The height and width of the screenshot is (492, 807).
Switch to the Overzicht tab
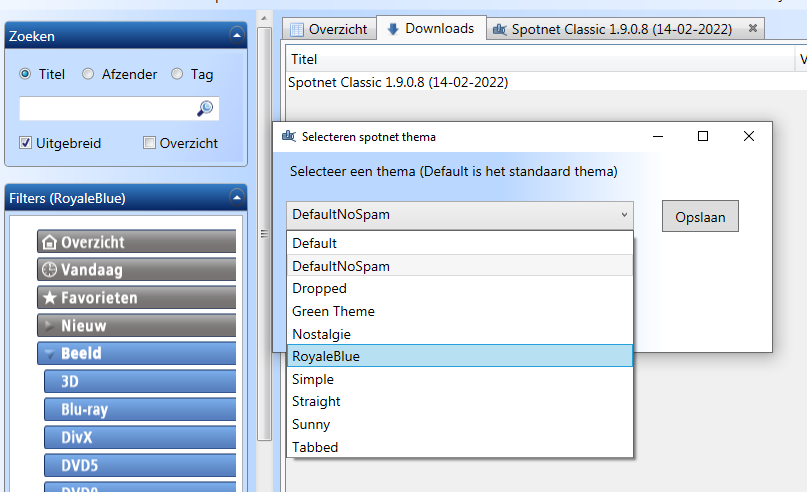[329, 29]
